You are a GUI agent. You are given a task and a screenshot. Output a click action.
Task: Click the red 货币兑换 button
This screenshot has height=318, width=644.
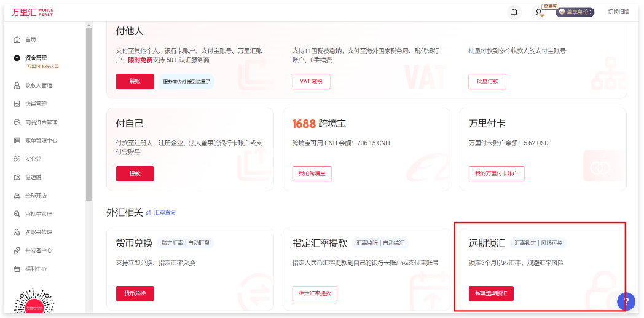(135, 294)
